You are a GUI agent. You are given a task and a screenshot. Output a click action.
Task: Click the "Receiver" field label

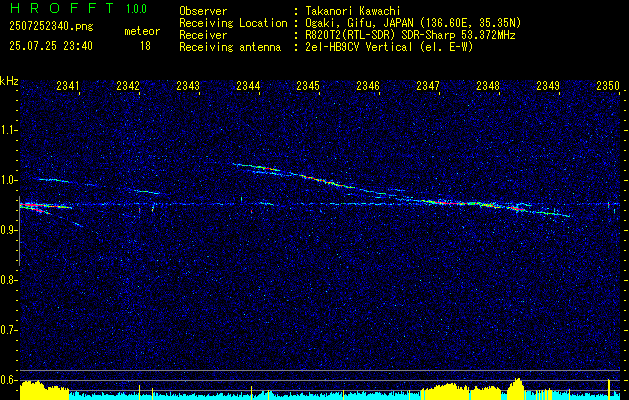[203, 35]
